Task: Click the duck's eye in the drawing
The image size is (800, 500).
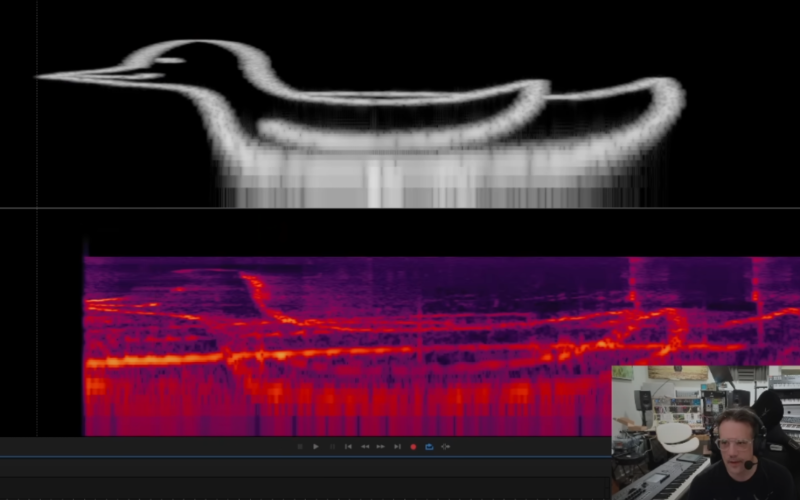Action: pyautogui.click(x=170, y=61)
